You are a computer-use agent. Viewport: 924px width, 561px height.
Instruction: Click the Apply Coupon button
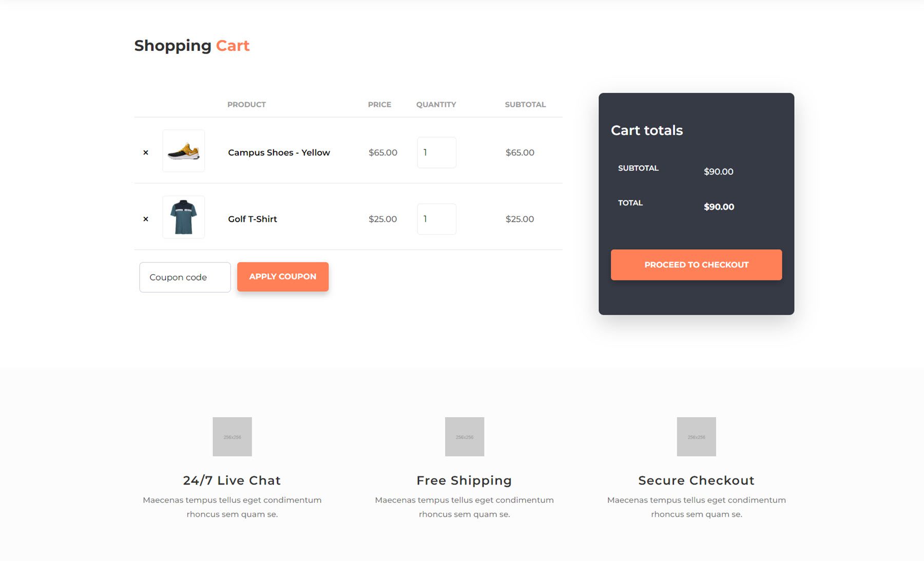282,276
